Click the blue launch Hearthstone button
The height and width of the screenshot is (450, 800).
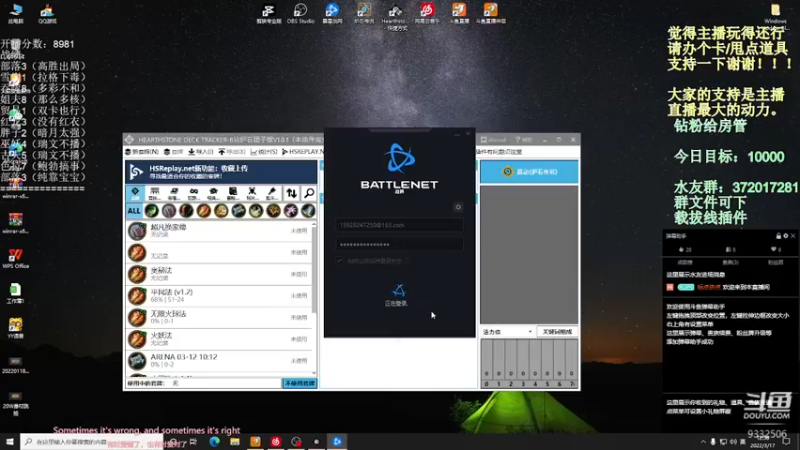529,172
